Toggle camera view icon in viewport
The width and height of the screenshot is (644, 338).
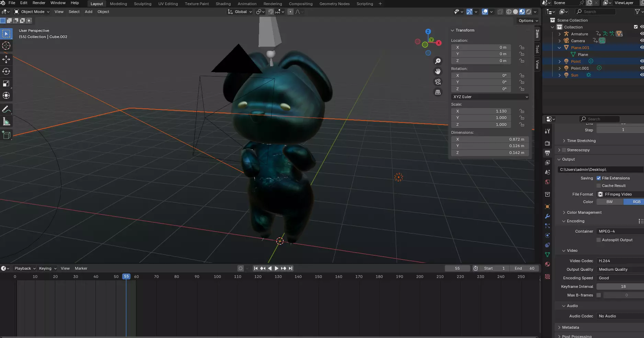pyautogui.click(x=438, y=82)
